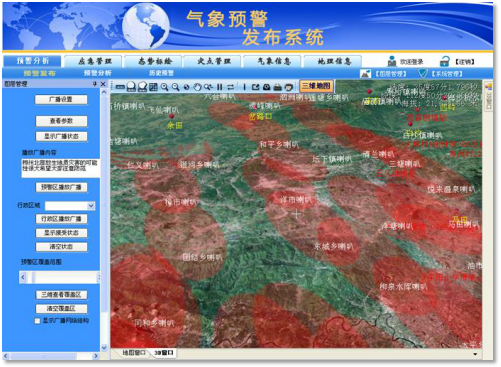
Task: Click the swap arrows toolbar icon
Action: 230,87
